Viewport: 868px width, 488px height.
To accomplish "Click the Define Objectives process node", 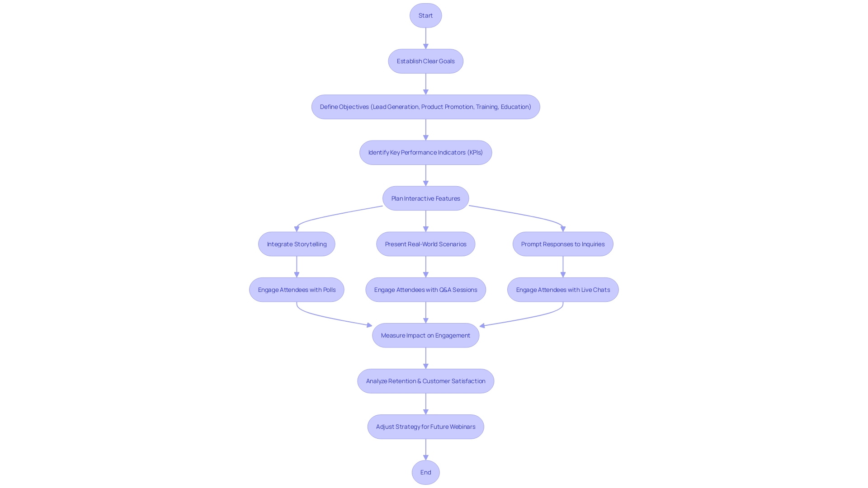I will (x=425, y=106).
